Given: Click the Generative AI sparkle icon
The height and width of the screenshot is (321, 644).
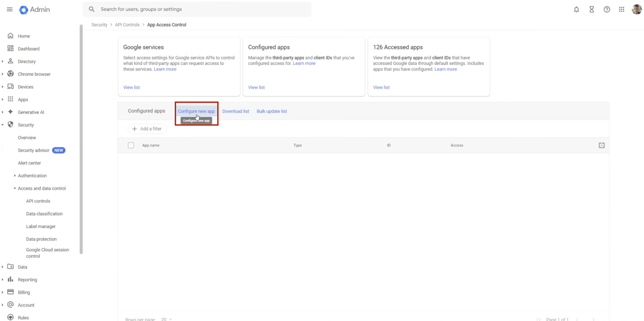Looking at the screenshot, I should click(x=10, y=112).
